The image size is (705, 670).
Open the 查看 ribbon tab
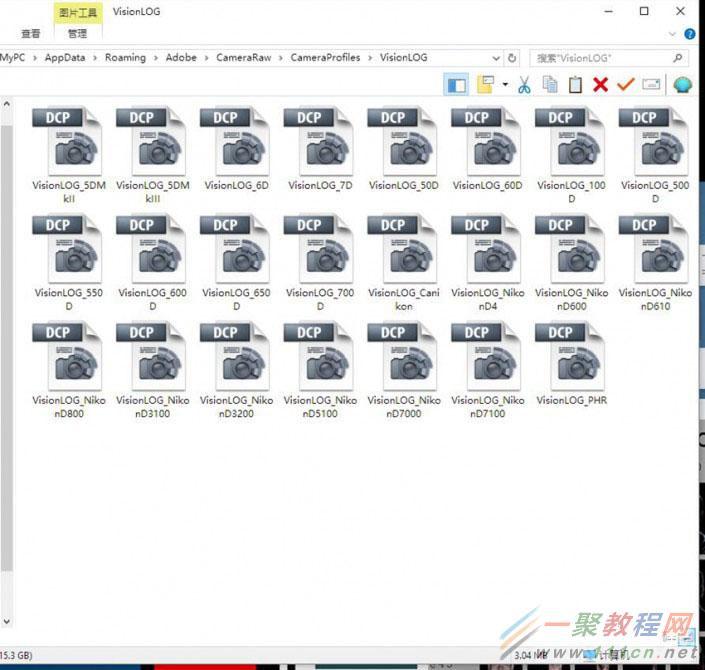31,34
